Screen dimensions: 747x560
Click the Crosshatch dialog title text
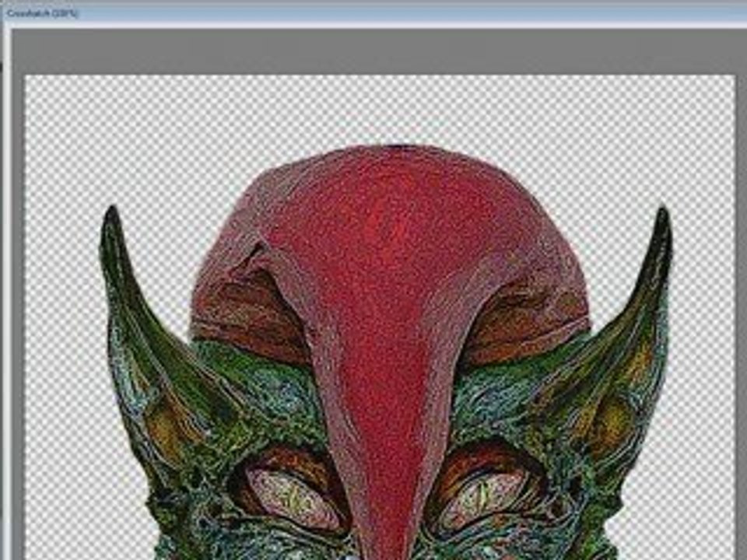41,13
